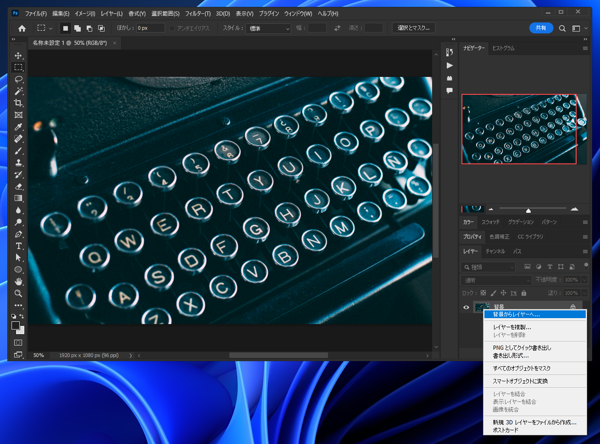The height and width of the screenshot is (444, 600).
Task: Switch to the ヒストグラム tab
Action: pos(503,48)
